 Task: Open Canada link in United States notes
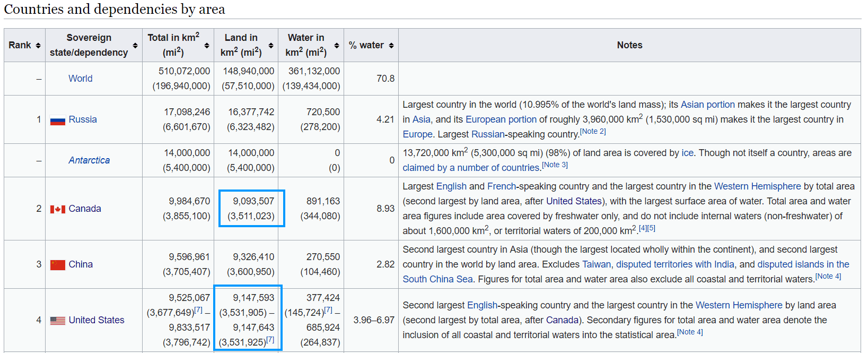[563, 320]
